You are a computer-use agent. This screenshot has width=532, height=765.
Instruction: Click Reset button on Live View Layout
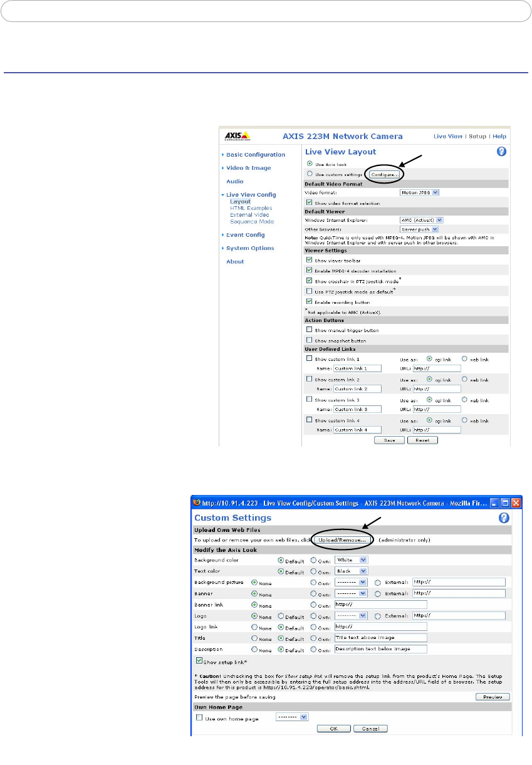(422, 440)
